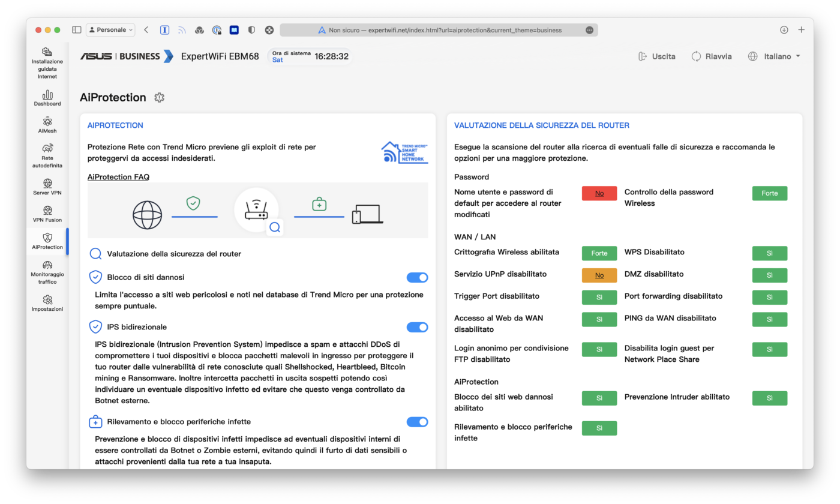Click Si badge for Port forwarding disabilitato
Image resolution: width=840 pixels, height=504 pixels.
(770, 298)
